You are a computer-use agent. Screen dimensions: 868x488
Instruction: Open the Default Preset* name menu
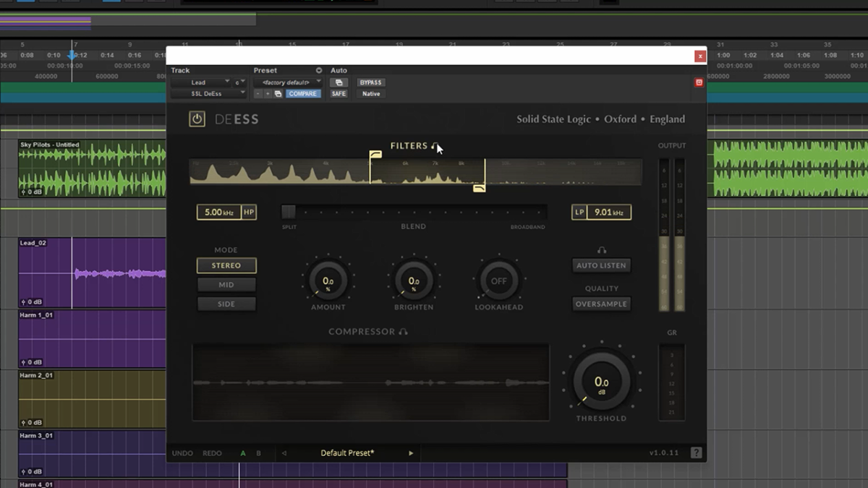pyautogui.click(x=347, y=453)
